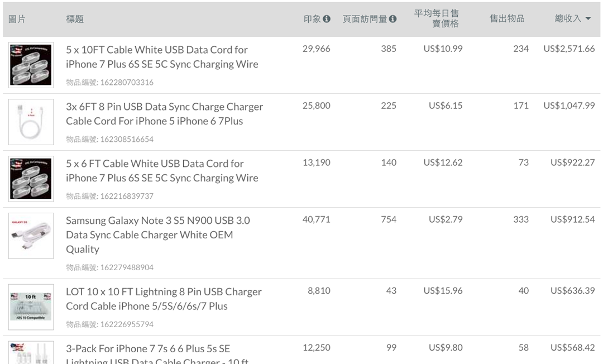This screenshot has width=603, height=364.
Task: Open LOT 10 x 10 FT Lightning title
Action: point(164,299)
